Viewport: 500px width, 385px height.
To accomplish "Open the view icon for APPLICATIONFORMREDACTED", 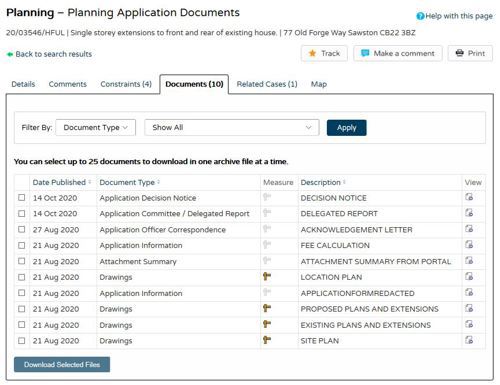I will tap(469, 292).
